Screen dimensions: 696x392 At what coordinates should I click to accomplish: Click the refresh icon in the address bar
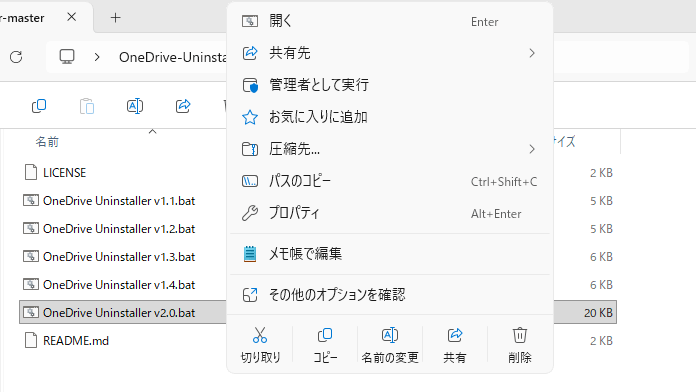16,57
